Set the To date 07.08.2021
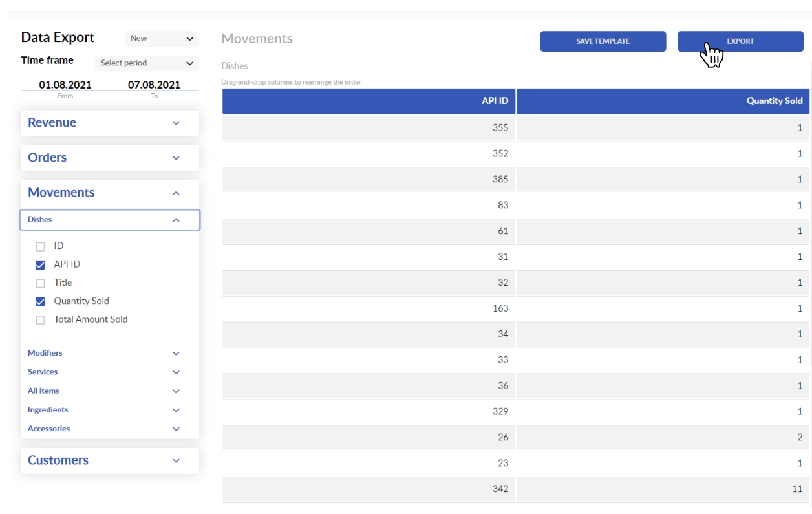The image size is (812, 514). click(x=154, y=85)
